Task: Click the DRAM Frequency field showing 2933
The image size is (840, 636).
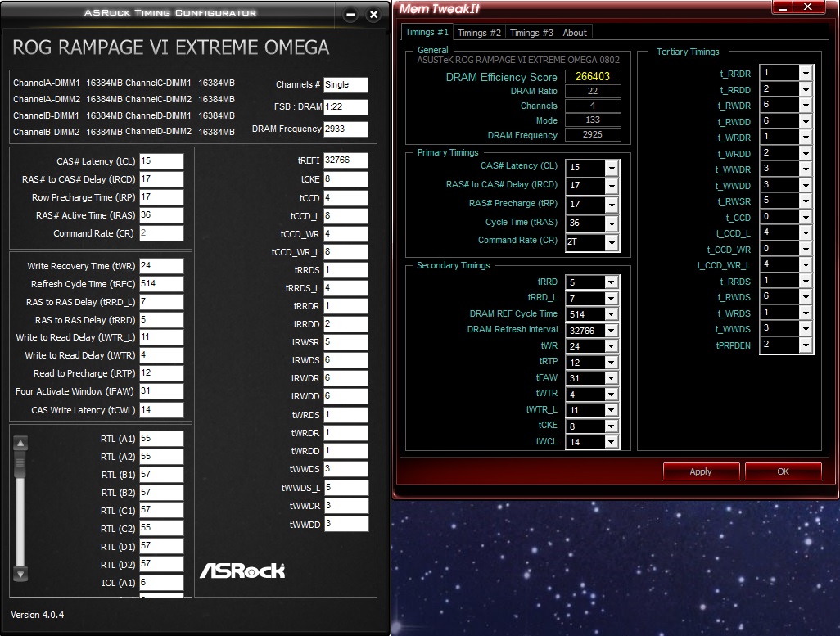Action: (x=345, y=129)
